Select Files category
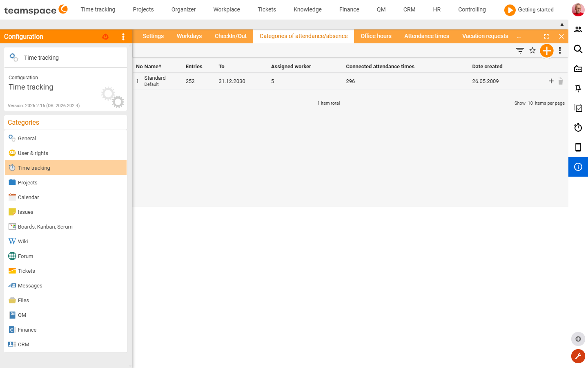The width and height of the screenshot is (588, 368). click(66, 300)
